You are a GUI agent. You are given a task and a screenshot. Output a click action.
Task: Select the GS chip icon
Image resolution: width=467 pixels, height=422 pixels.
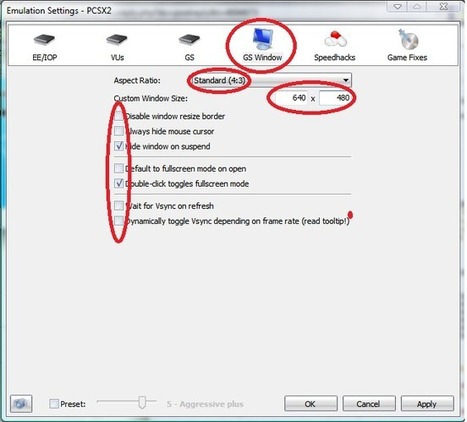pos(189,39)
